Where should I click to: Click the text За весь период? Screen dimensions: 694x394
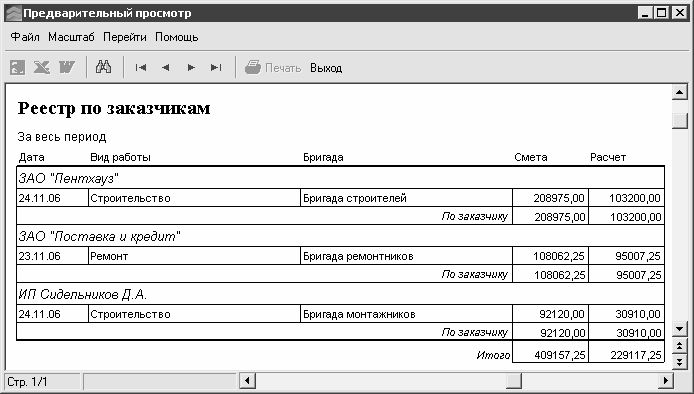click(x=62, y=137)
